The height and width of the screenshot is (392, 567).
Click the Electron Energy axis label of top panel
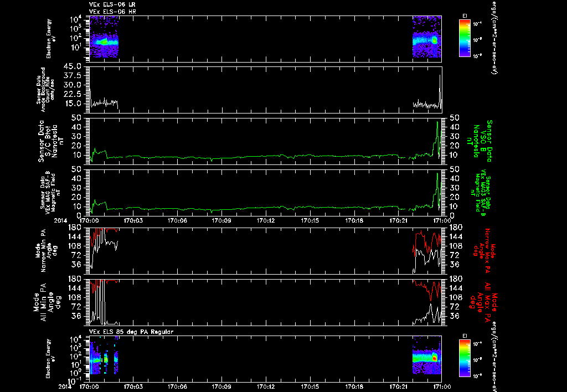tap(49, 39)
